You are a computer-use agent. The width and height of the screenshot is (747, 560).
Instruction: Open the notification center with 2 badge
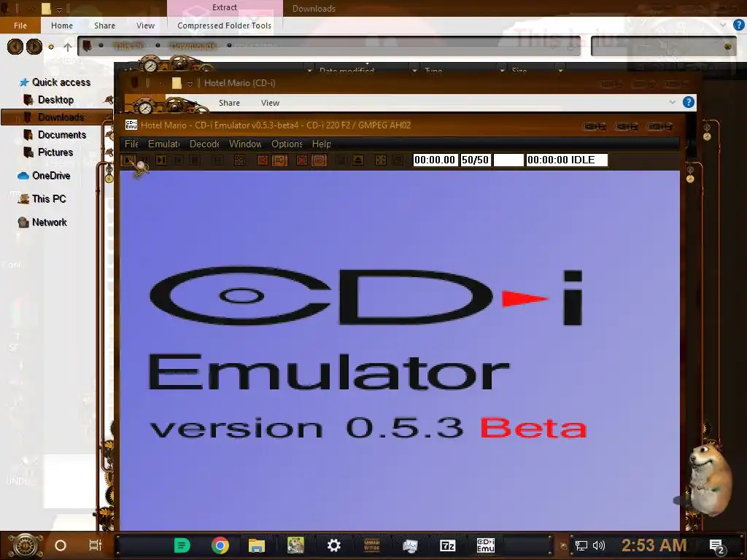tap(716, 546)
